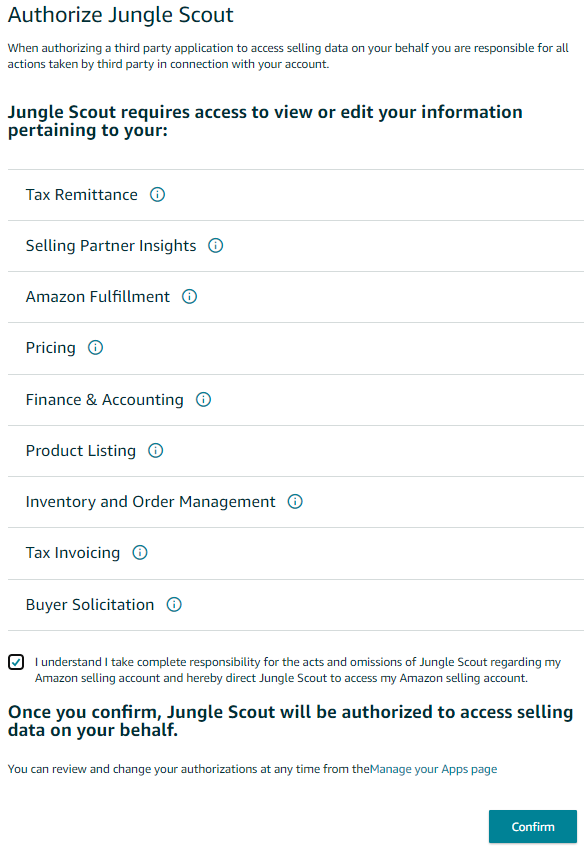Click the I understand acknowledgment text
Screen dimensions: 588x849
pos(298,670)
